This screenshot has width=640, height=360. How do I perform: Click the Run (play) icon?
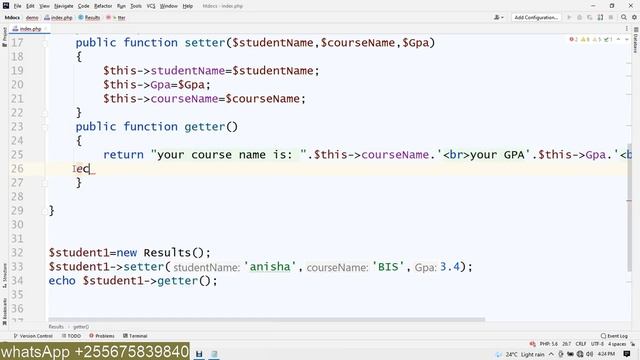click(x=569, y=18)
